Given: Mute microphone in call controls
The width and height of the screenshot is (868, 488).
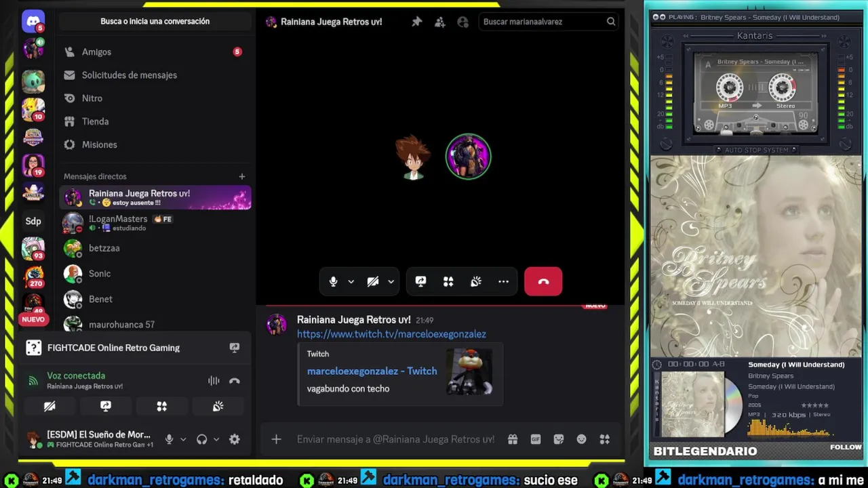Looking at the screenshot, I should (x=333, y=281).
